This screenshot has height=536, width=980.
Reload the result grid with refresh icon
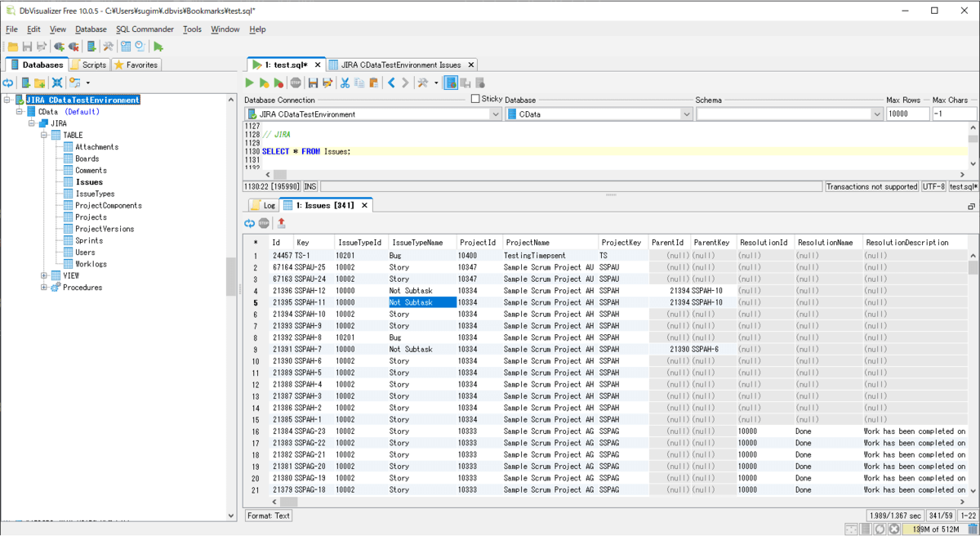pyautogui.click(x=250, y=223)
